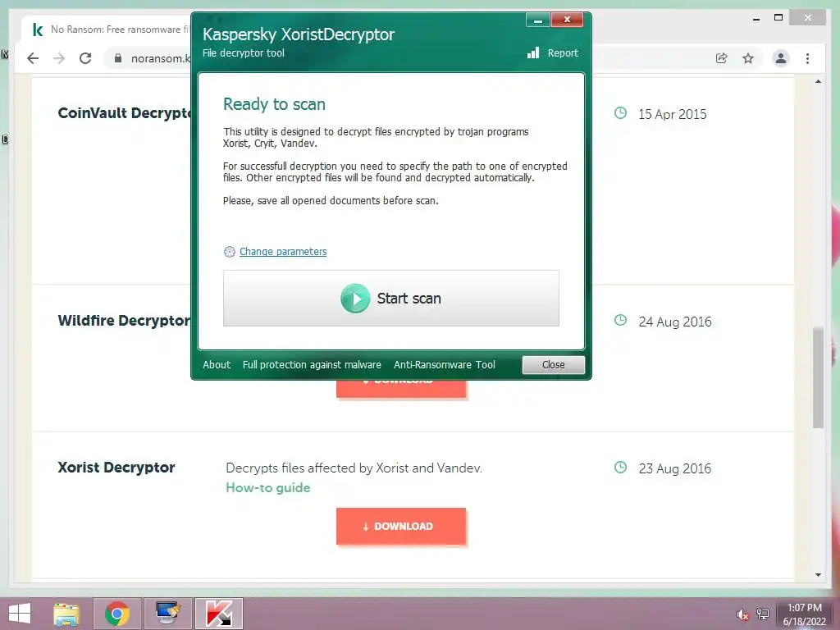The height and width of the screenshot is (630, 840).
Task: Go forward in the Chrome browser
Action: (x=59, y=58)
